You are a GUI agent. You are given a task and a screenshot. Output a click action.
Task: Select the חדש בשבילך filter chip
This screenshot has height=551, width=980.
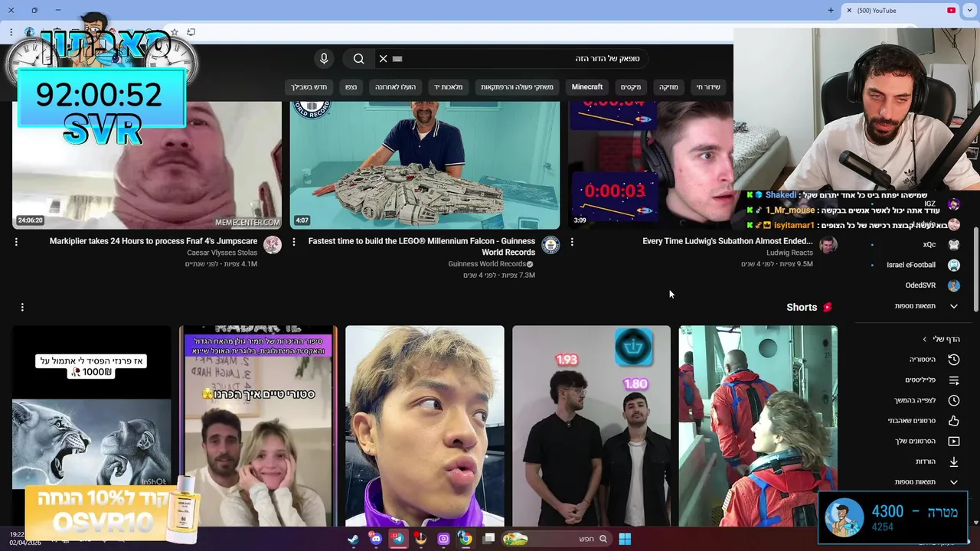(309, 87)
